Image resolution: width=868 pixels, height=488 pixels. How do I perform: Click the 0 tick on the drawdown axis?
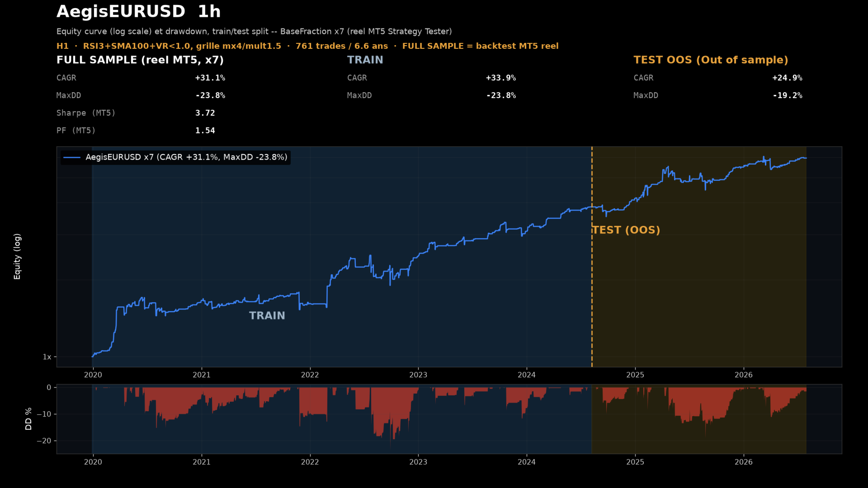[49, 387]
